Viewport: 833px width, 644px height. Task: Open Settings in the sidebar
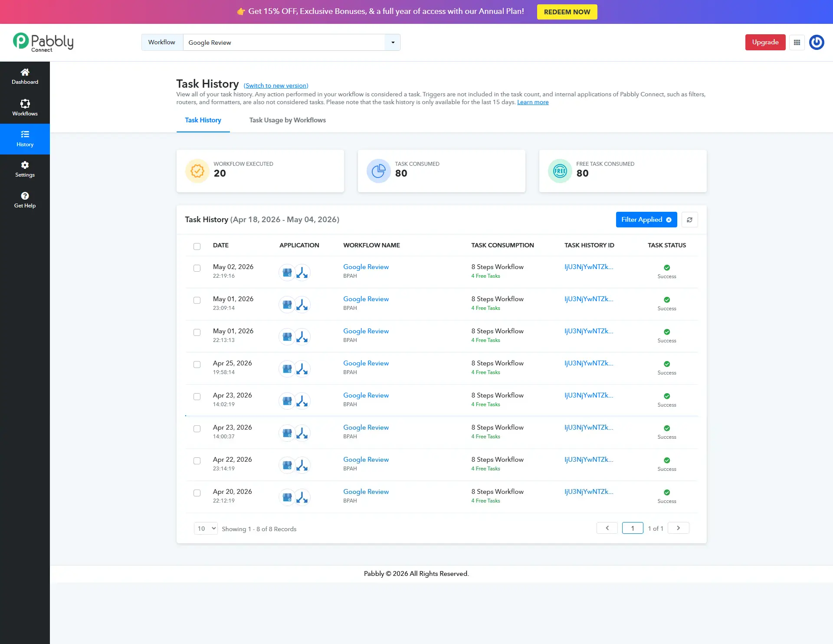tap(25, 169)
